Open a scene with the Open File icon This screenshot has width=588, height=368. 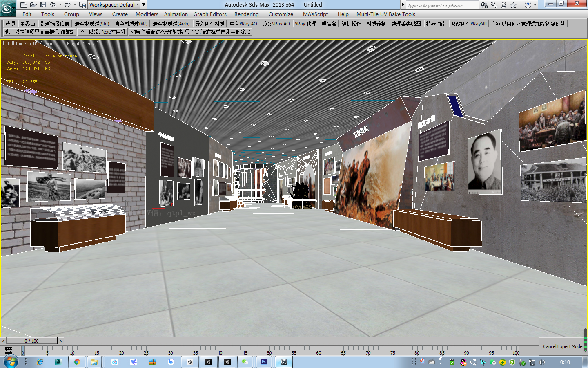33,4
